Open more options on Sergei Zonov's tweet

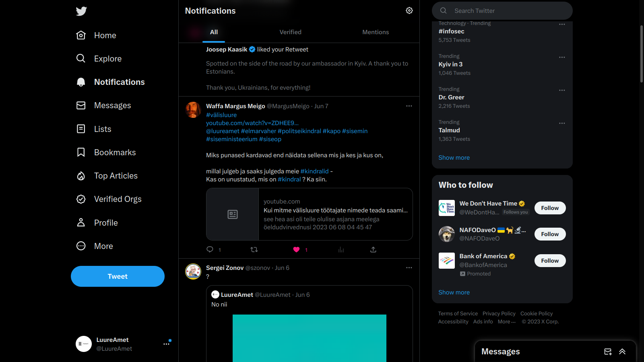tap(409, 267)
